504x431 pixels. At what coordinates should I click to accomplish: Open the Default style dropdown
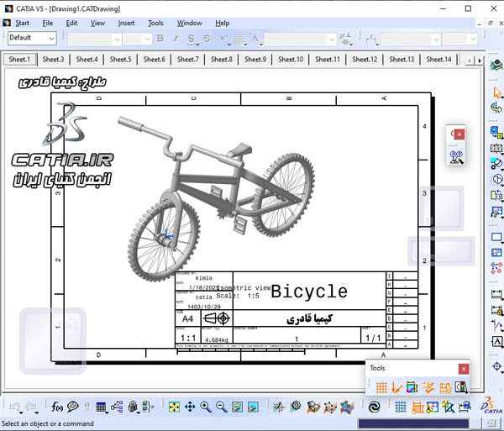click(x=32, y=39)
